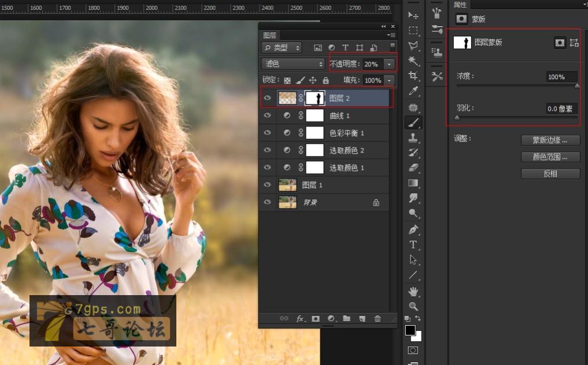Open the 填充 fill slider arrow
This screenshot has height=365, width=588.
tap(389, 80)
